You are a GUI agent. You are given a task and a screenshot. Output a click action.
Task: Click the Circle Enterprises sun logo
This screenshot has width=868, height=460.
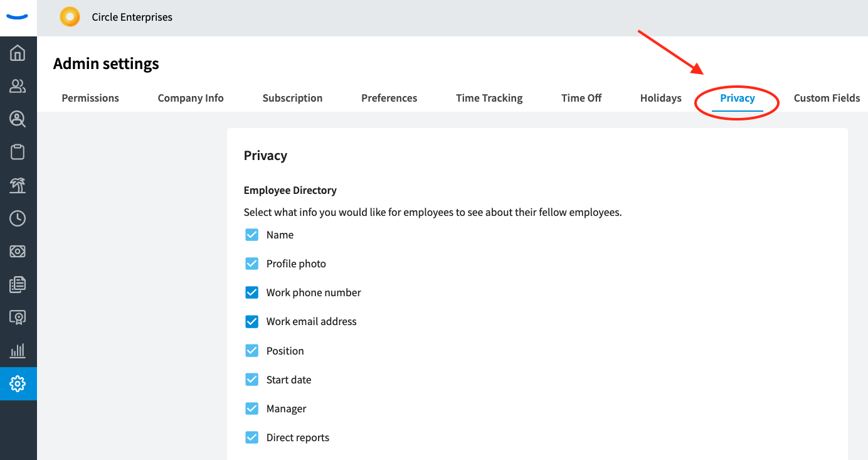tap(70, 17)
